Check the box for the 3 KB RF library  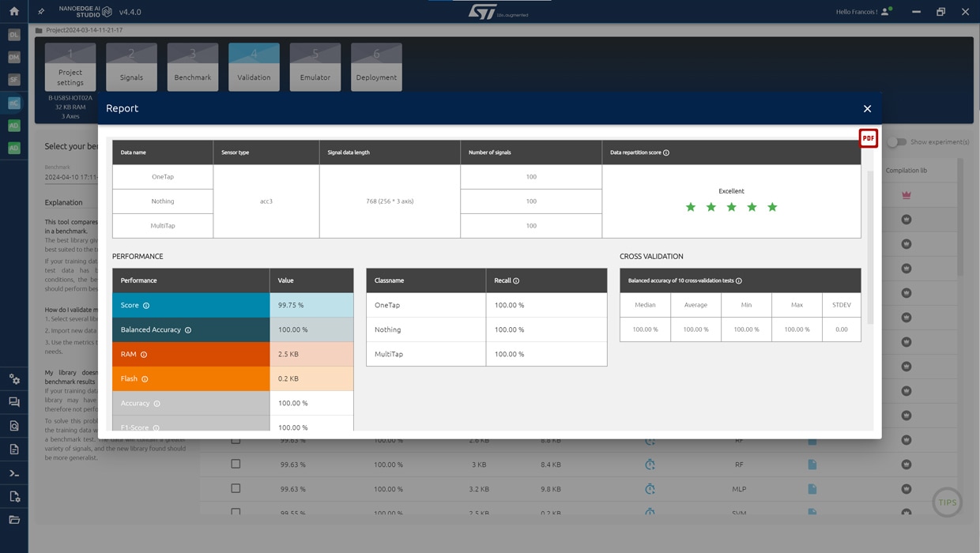[236, 465]
